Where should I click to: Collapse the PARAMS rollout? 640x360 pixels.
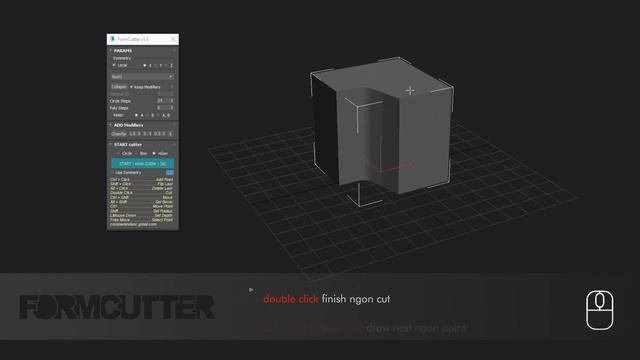coord(111,51)
